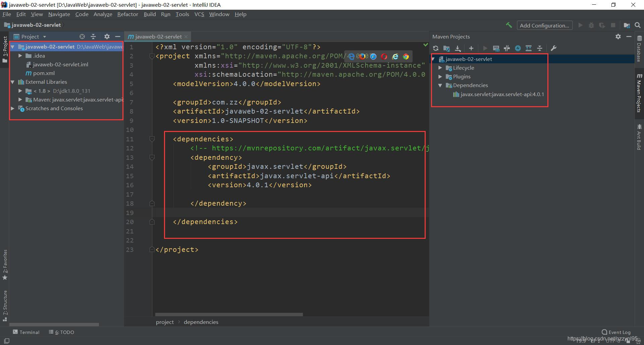Hide the Maven Projects panel with minus icon

[x=629, y=37]
